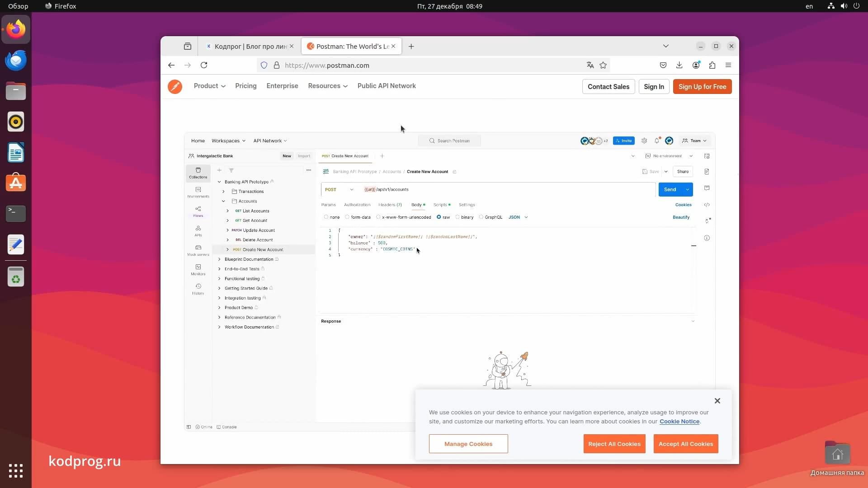Open the Team dropdown
Screen dimensions: 868x488
(694, 141)
